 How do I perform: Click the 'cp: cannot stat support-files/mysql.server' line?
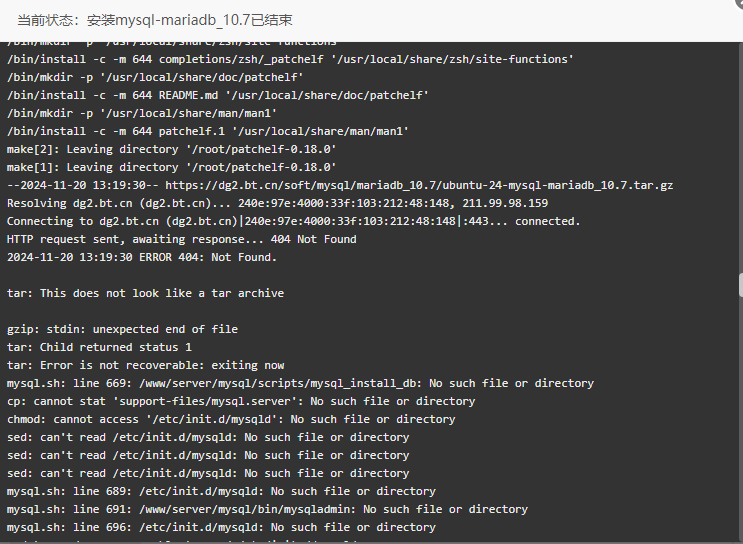pyautogui.click(x=241, y=401)
